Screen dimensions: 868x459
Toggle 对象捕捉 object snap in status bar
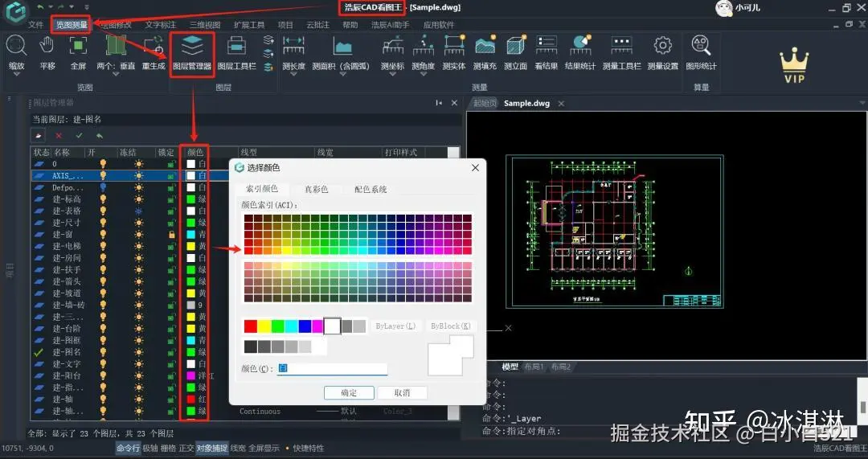click(x=211, y=448)
